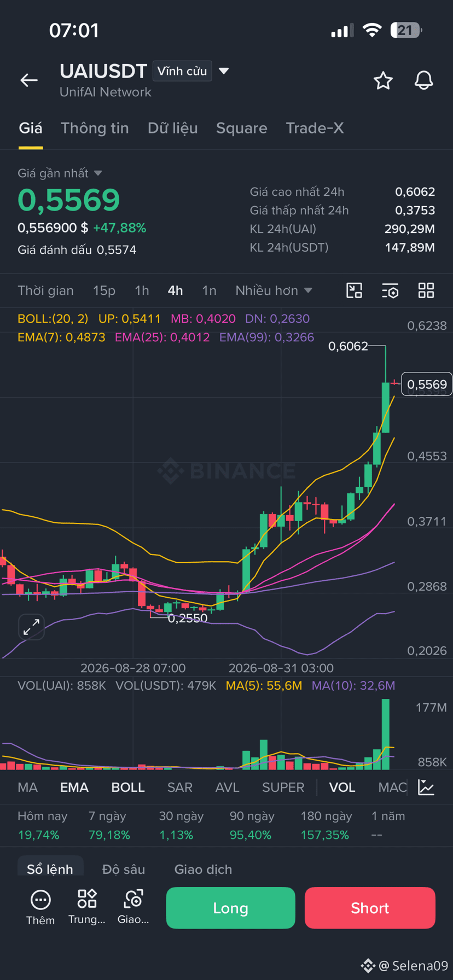This screenshot has width=453, height=980.
Task: Open the multi-chart grid layout icon
Action: [x=426, y=290]
